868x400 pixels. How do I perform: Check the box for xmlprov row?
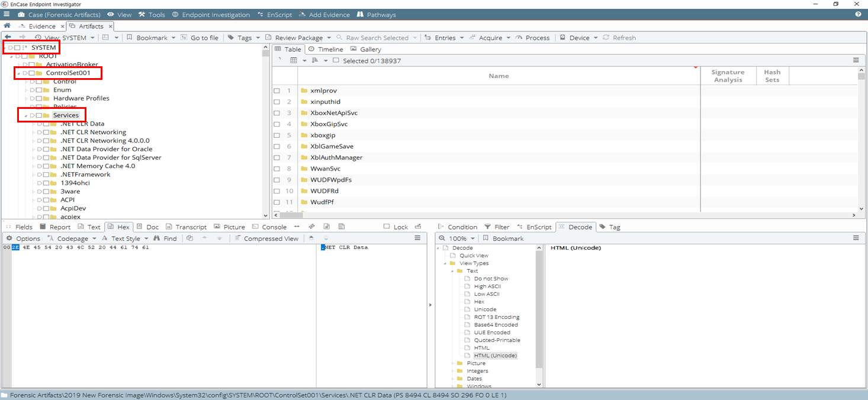[277, 91]
